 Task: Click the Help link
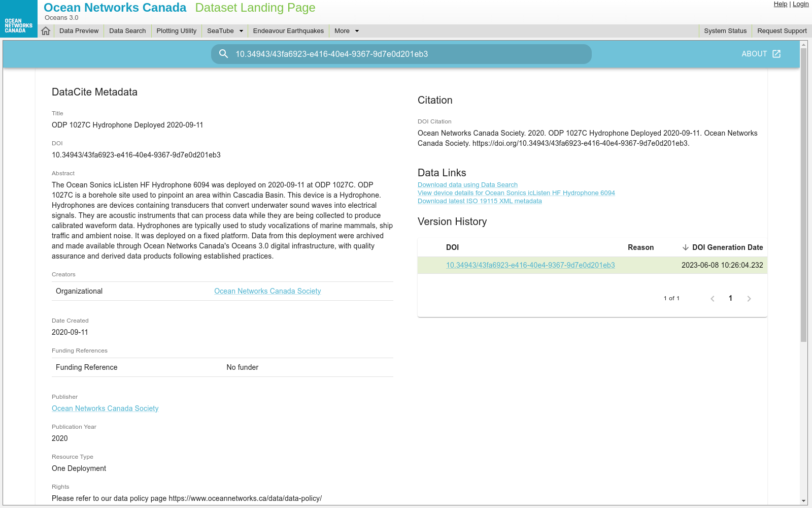[781, 4]
